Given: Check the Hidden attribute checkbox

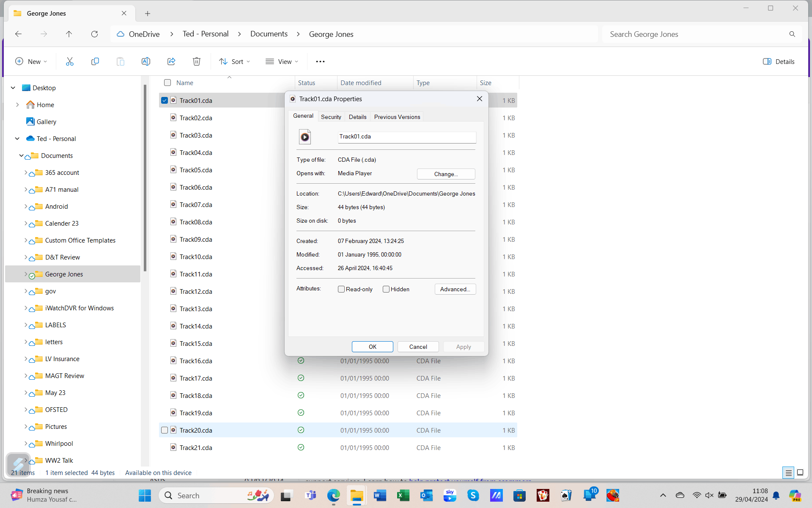Looking at the screenshot, I should point(386,289).
